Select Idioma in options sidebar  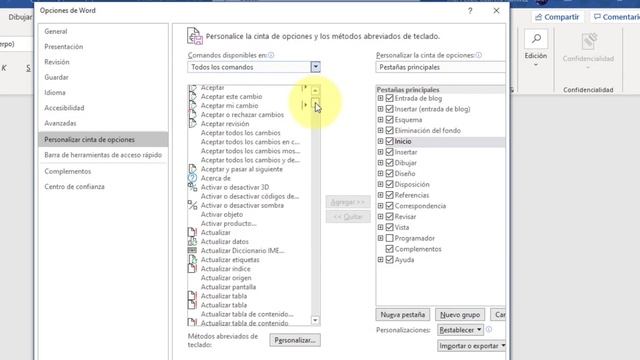tap(55, 93)
